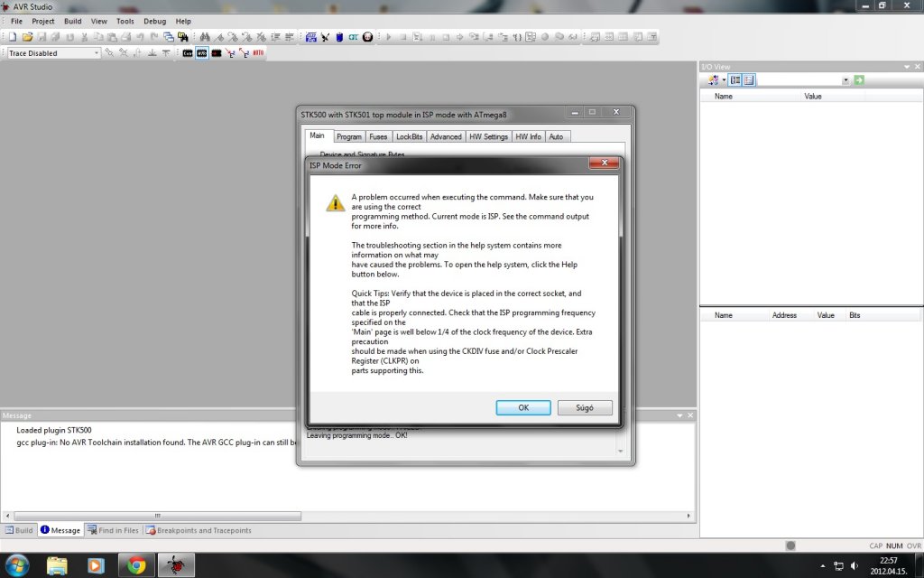The width and height of the screenshot is (924, 578).
Task: Click the 'Con' connect dialog icon
Action: [x=188, y=53]
